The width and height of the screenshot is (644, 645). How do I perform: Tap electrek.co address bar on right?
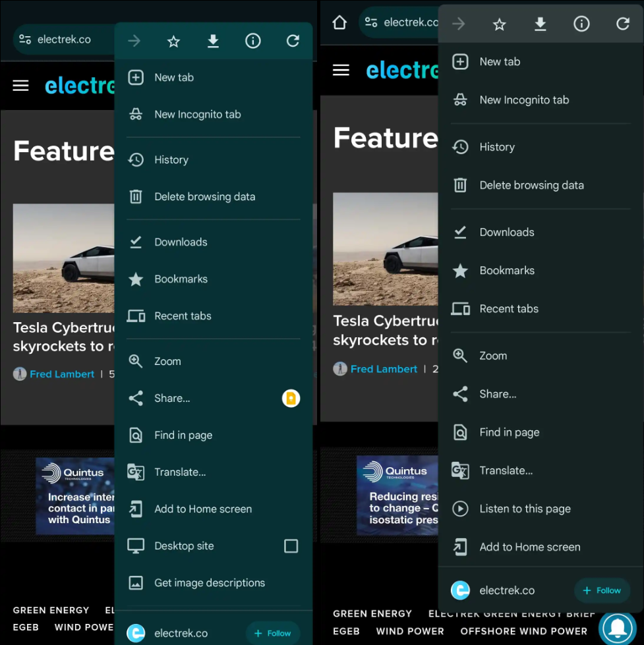399,22
